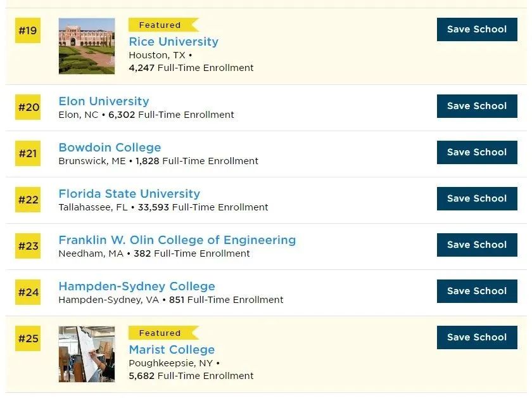Image resolution: width=532 pixels, height=398 pixels.
Task: Open the Florida State University link
Action: click(129, 193)
